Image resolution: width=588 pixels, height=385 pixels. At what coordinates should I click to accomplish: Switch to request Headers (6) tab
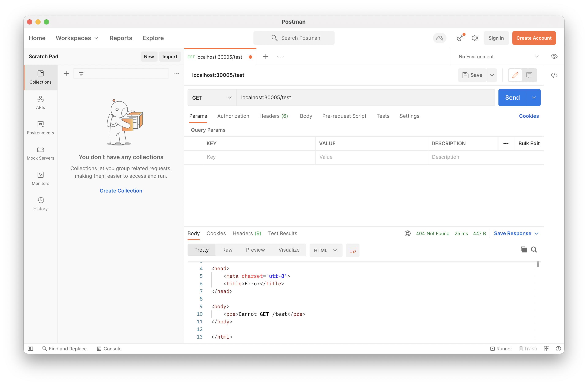[274, 116]
